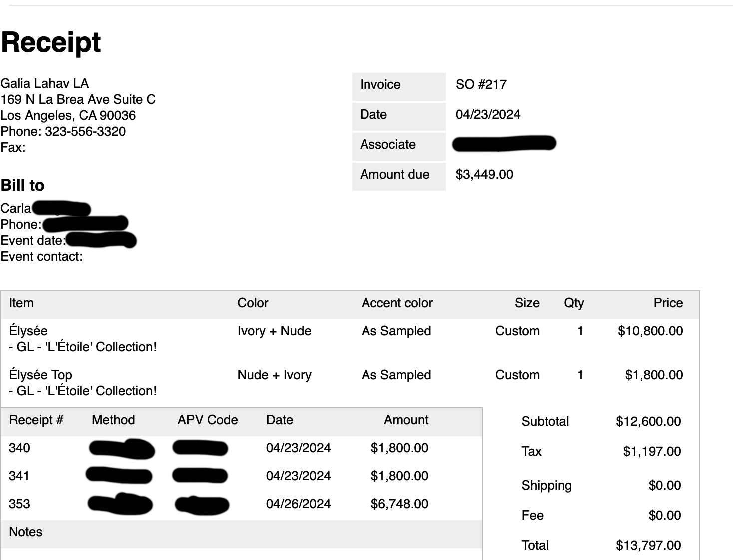Image resolution: width=733 pixels, height=560 pixels.
Task: Click the phone number 323-556-3320
Action: [x=85, y=131]
